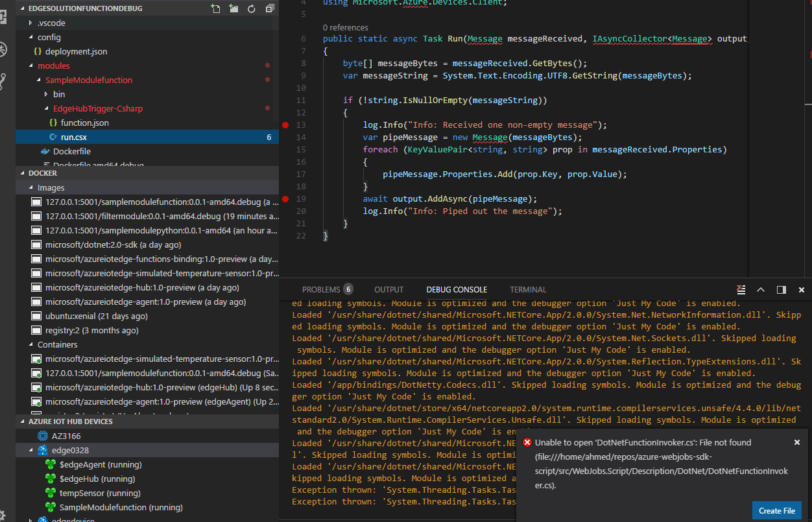812x522 pixels.
Task: Collapse all folders in Explorer
Action: coord(269,8)
